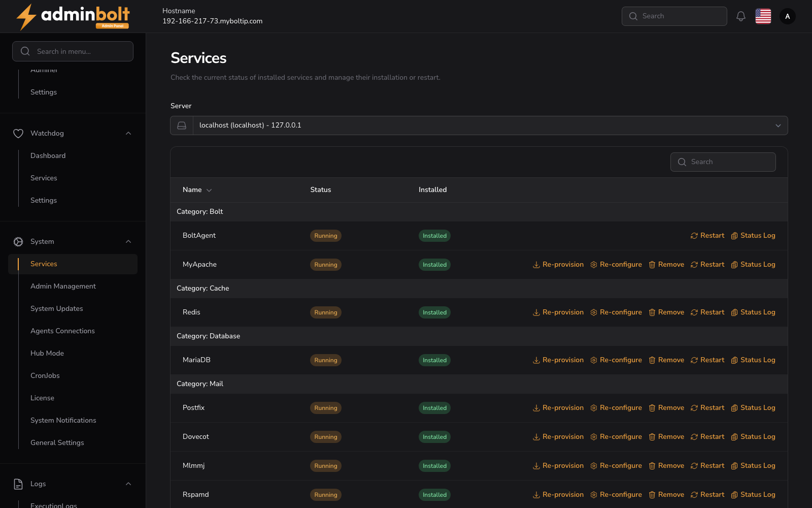View Status Log for Mlmmj
Image resolution: width=812 pixels, height=508 pixels.
753,466
